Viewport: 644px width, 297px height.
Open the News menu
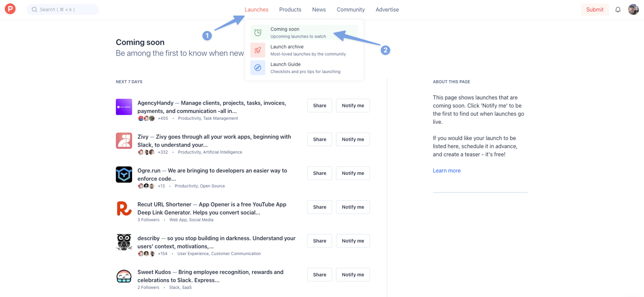(x=319, y=9)
